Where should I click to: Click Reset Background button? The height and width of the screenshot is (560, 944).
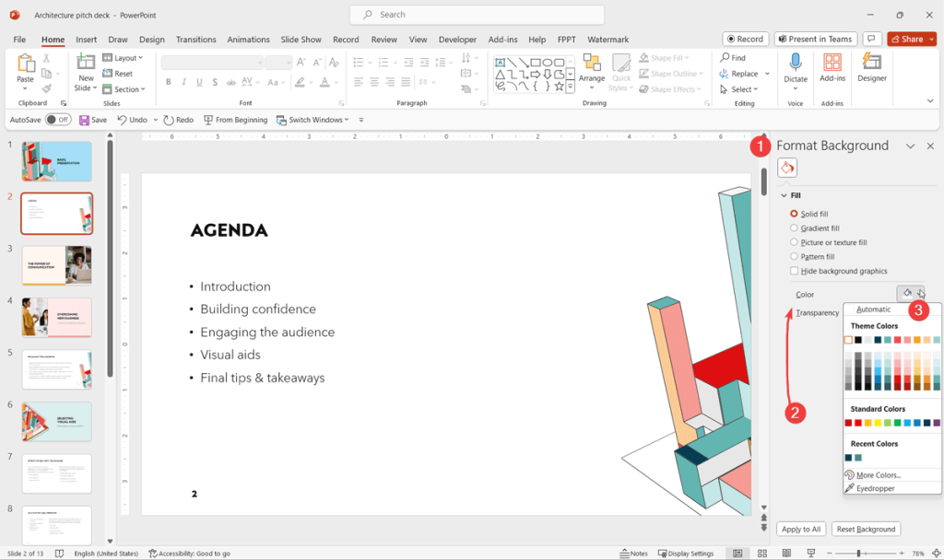point(866,529)
